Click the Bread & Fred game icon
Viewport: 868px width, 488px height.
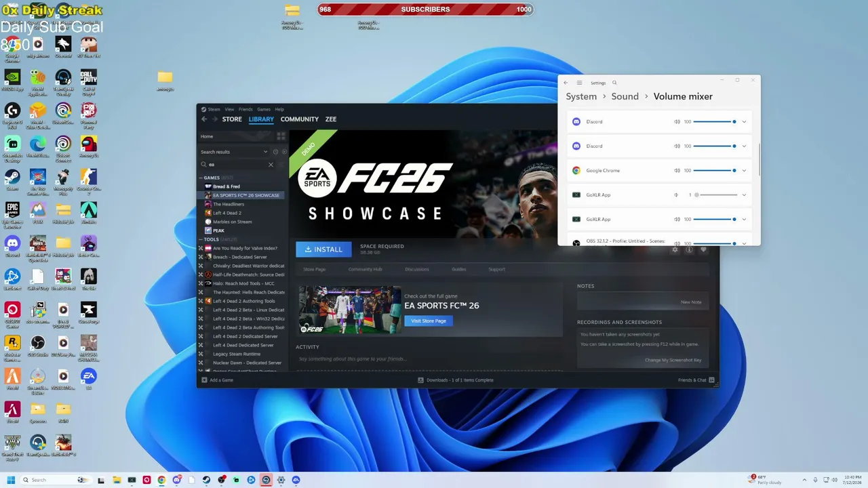tap(208, 186)
